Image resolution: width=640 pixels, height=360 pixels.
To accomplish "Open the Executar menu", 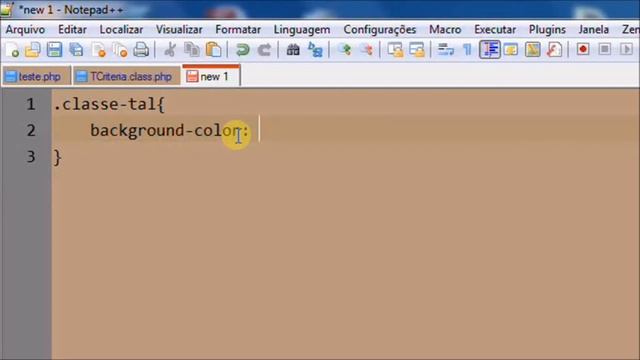I will (x=495, y=29).
